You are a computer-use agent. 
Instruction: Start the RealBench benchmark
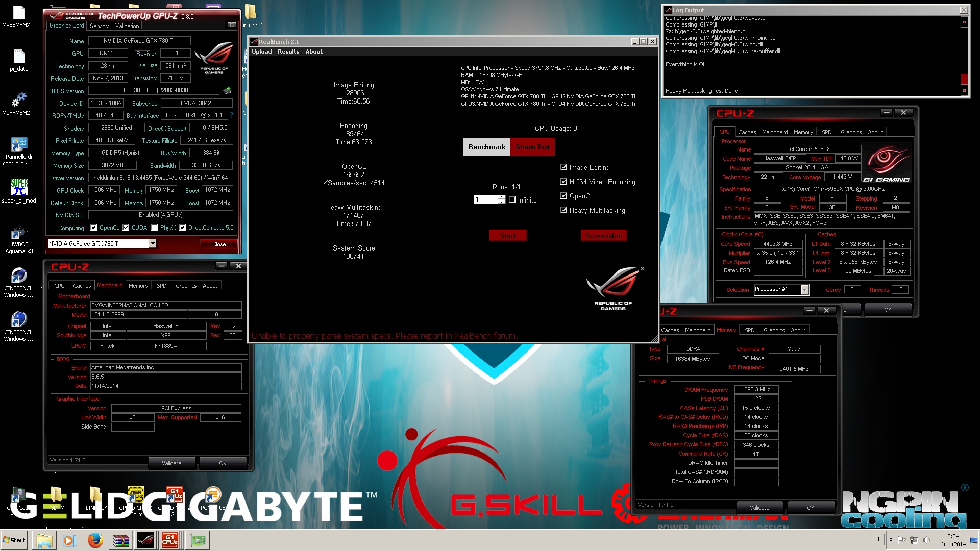tap(508, 236)
